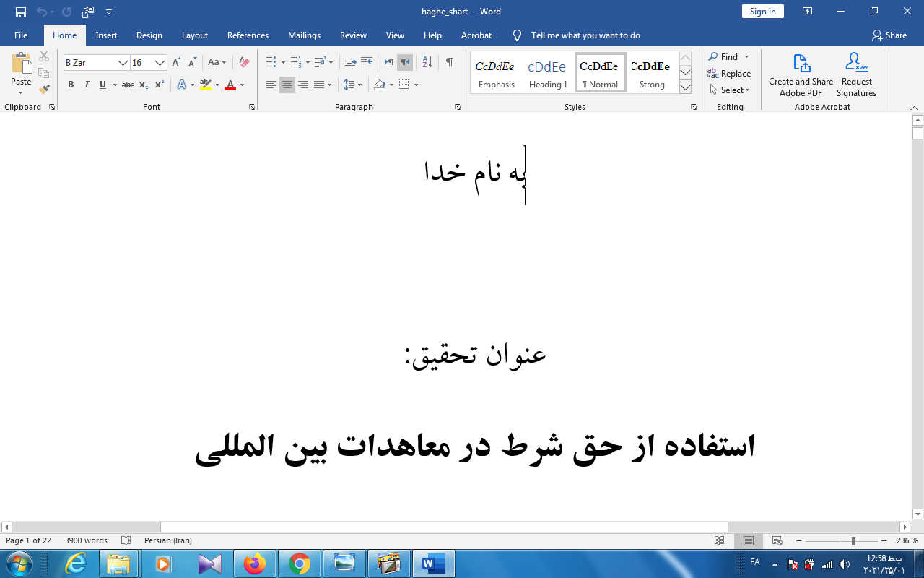Expand the Styles gallery more arrow
This screenshot has height=578, width=924.
click(686, 87)
